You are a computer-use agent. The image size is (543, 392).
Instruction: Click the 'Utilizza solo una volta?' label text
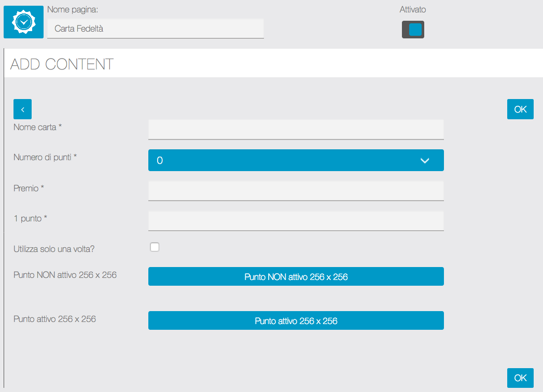coord(54,249)
